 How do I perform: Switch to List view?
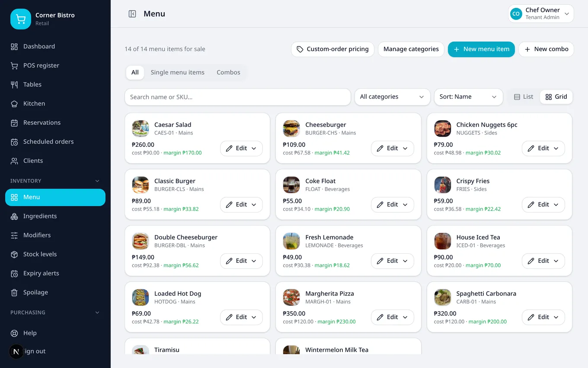pos(523,97)
